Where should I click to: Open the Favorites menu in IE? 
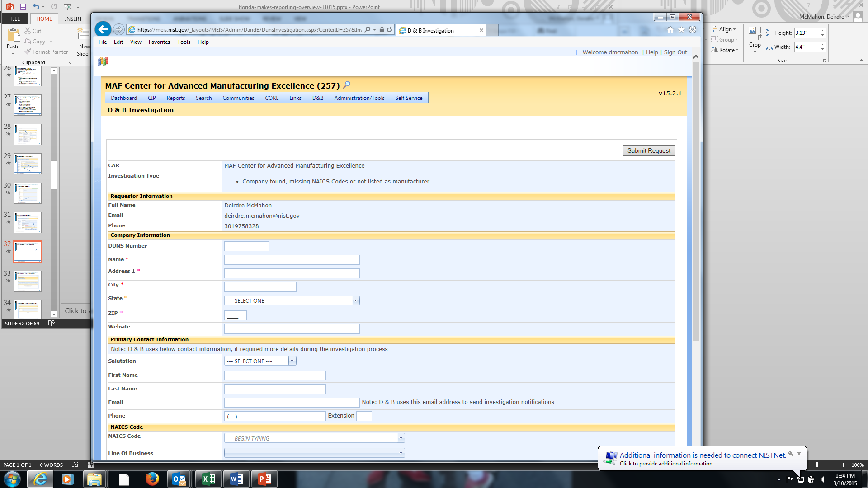(x=159, y=42)
